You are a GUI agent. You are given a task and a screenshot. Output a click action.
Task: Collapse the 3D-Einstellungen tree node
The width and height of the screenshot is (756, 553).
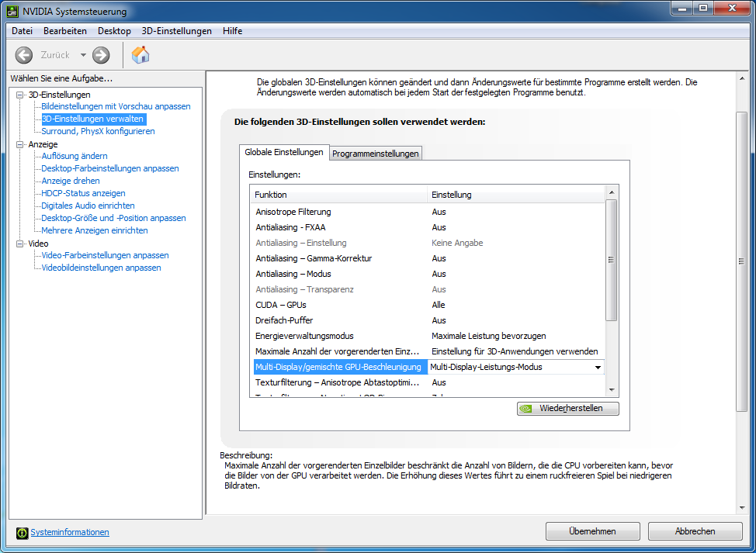tap(19, 95)
